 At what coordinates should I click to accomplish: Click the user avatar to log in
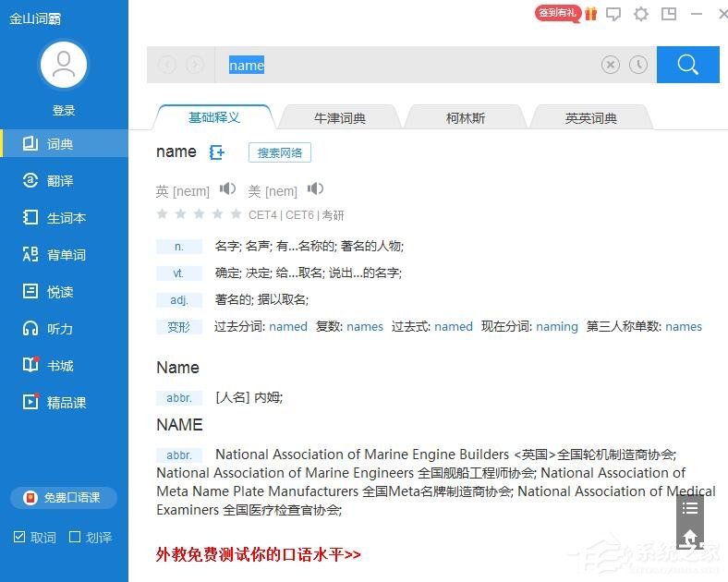tap(64, 64)
